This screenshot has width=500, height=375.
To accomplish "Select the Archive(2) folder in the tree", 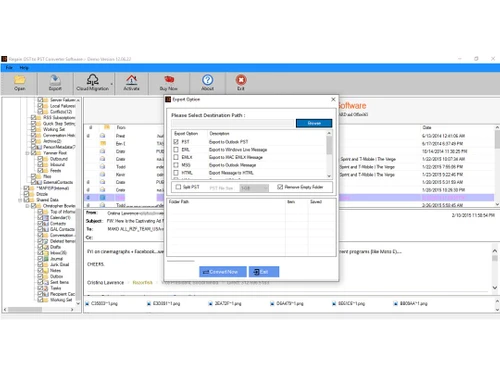I will (x=52, y=141).
